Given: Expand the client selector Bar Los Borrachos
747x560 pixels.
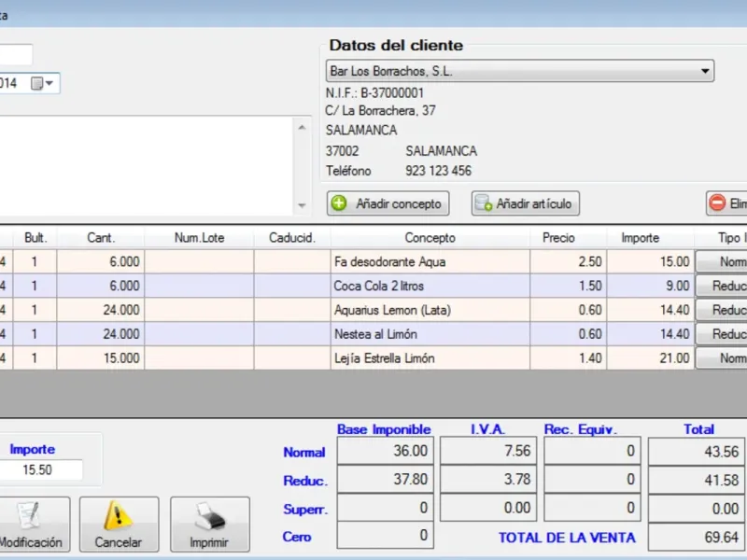Looking at the screenshot, I should [x=704, y=71].
